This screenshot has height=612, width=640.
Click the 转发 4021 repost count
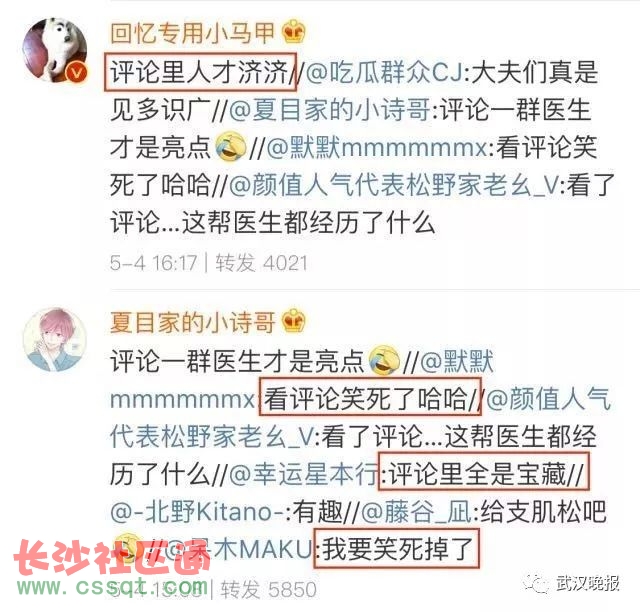point(261,263)
